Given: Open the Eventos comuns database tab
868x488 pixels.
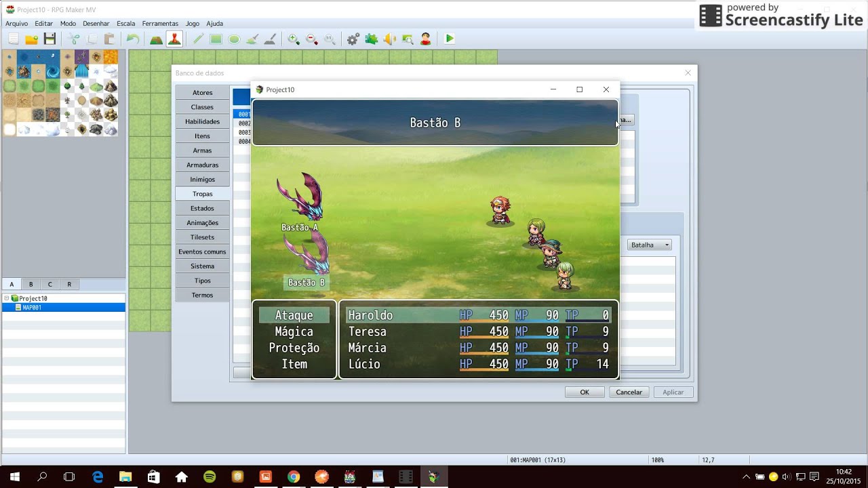Looking at the screenshot, I should pyautogui.click(x=202, y=251).
